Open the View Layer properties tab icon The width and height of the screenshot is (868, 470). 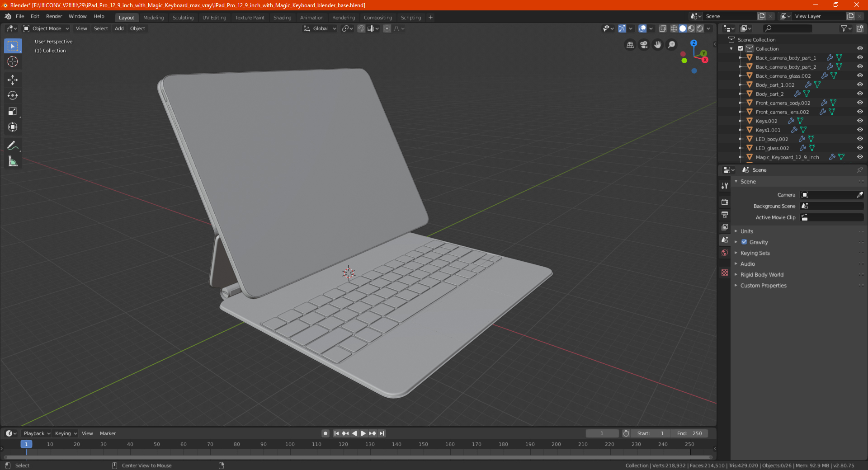725,227
